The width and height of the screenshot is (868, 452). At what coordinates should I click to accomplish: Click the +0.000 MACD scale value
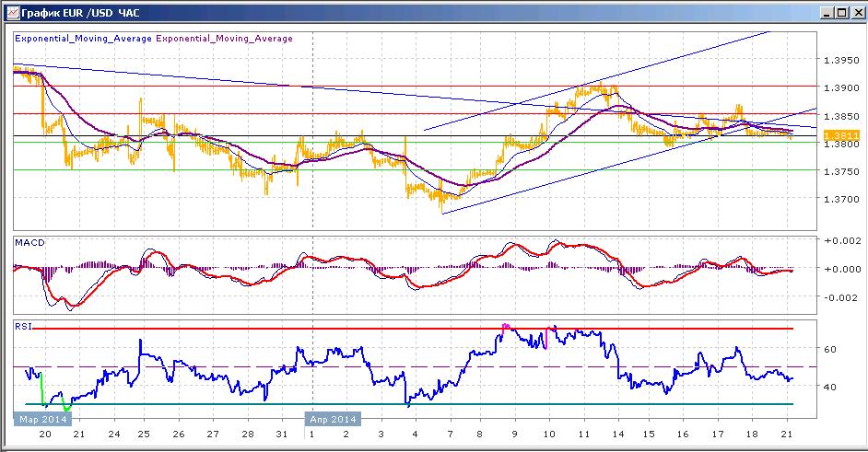(x=842, y=270)
